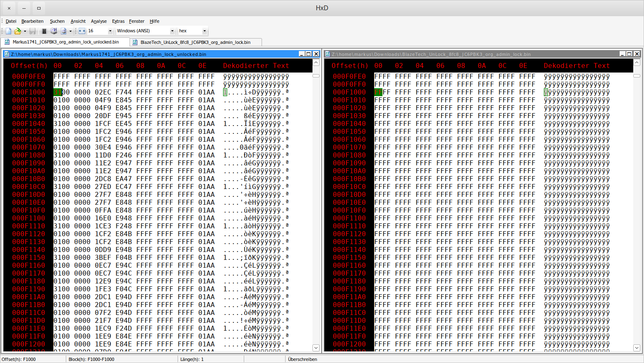Click the scrollbar thumb in the unlocked.bin window
The image size is (644, 363).
click(x=316, y=76)
